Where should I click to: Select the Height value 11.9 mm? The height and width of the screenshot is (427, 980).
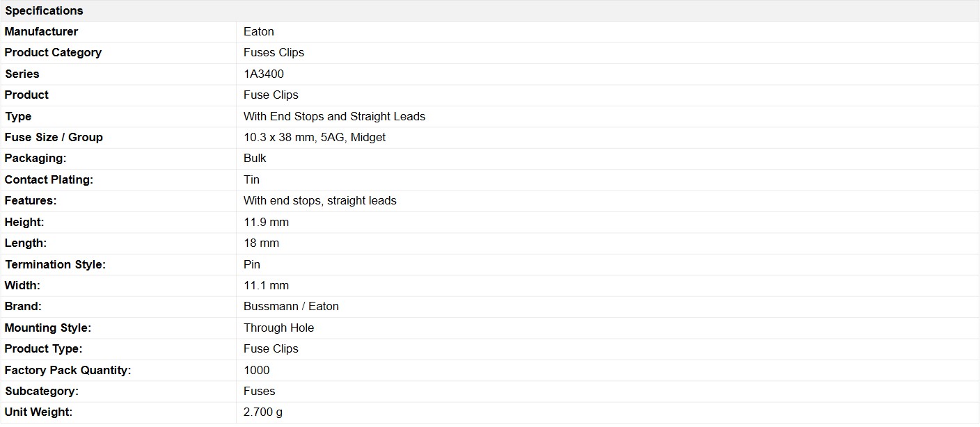pos(266,222)
